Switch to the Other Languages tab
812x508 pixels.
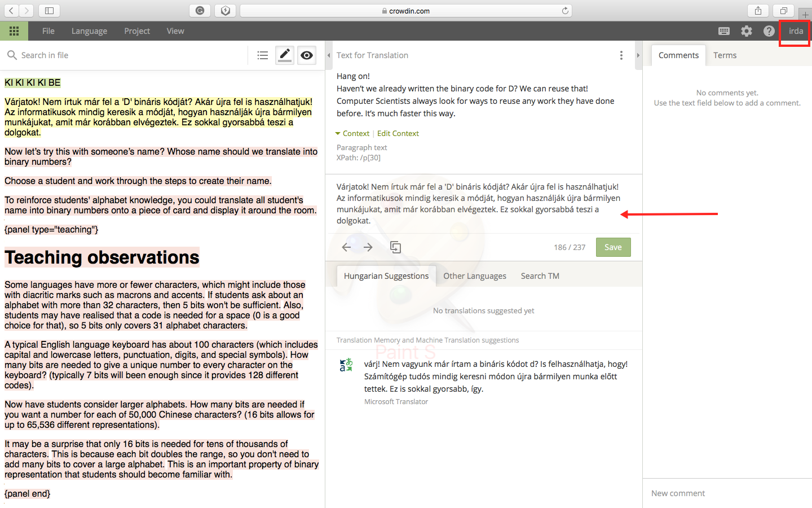pos(475,276)
